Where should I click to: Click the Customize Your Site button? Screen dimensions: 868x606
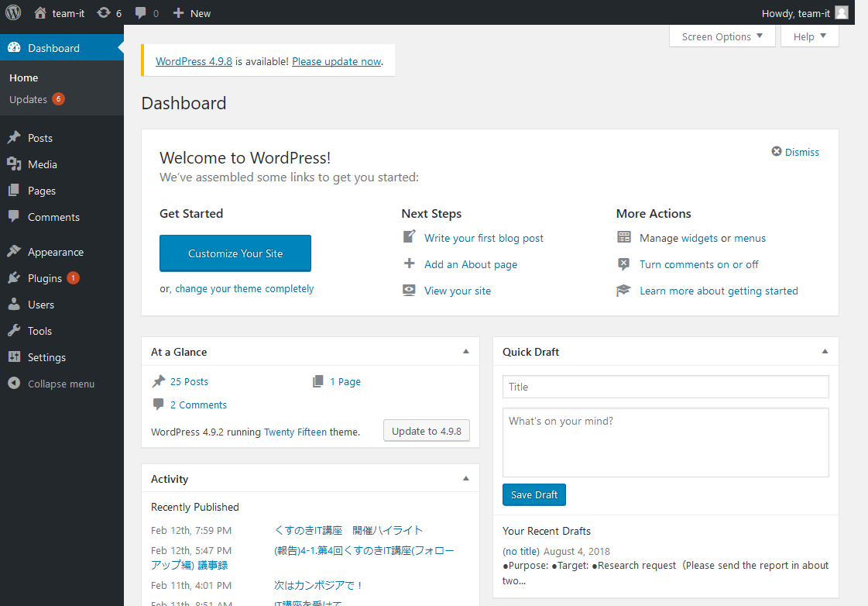pos(235,253)
